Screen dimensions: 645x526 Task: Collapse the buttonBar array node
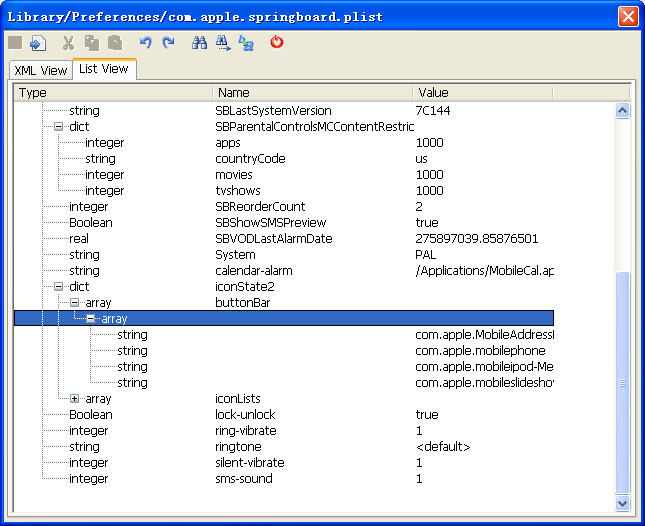point(74,303)
